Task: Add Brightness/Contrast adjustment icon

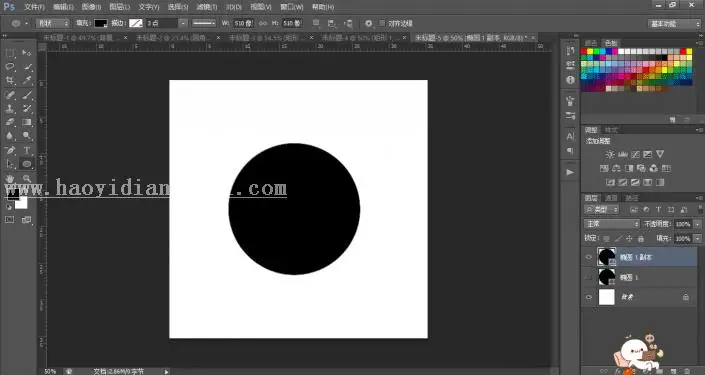Action: 610,154
